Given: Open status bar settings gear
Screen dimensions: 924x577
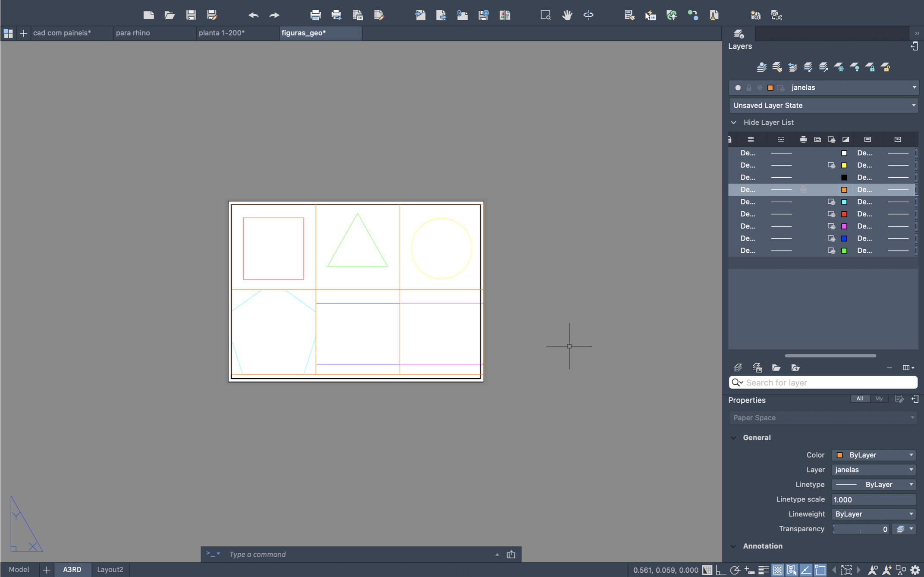Looking at the screenshot, I should [915, 570].
